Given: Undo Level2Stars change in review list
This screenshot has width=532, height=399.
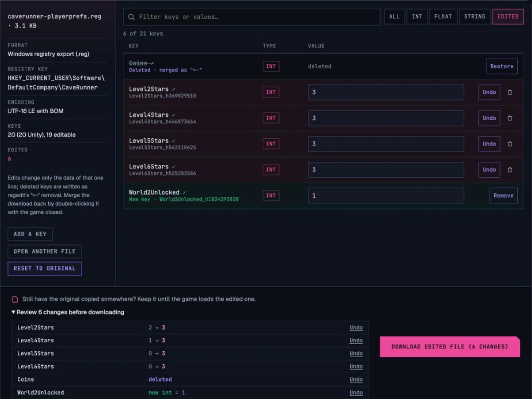Looking at the screenshot, I should point(356,328).
